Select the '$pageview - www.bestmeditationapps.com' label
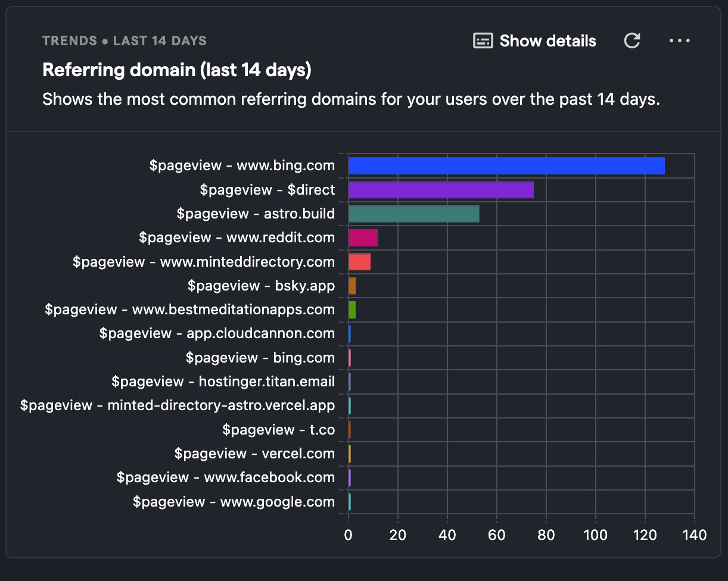The height and width of the screenshot is (581, 728). [x=190, y=310]
